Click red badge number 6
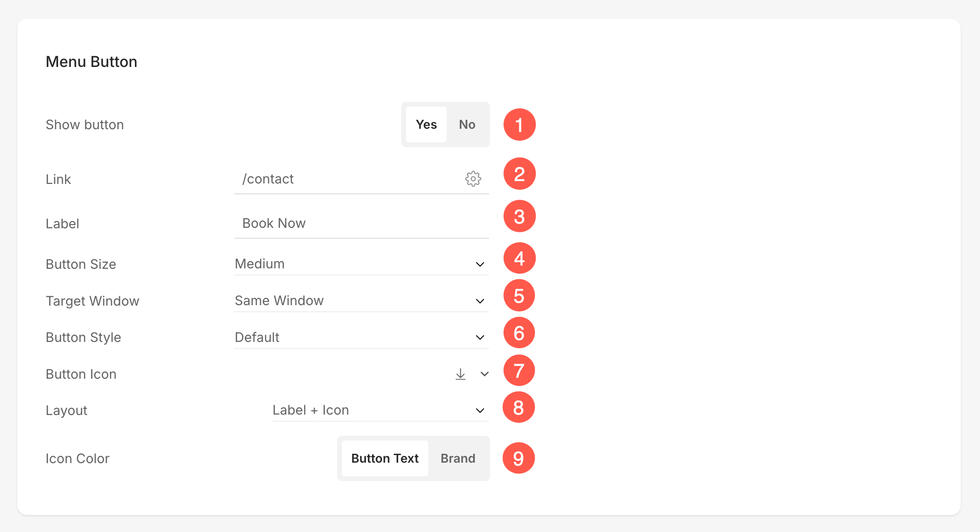 [x=519, y=333]
